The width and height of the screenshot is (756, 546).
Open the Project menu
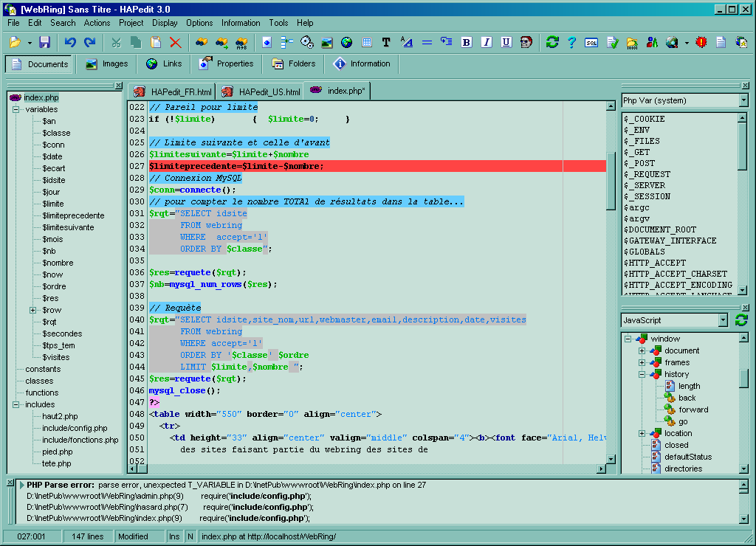[131, 23]
